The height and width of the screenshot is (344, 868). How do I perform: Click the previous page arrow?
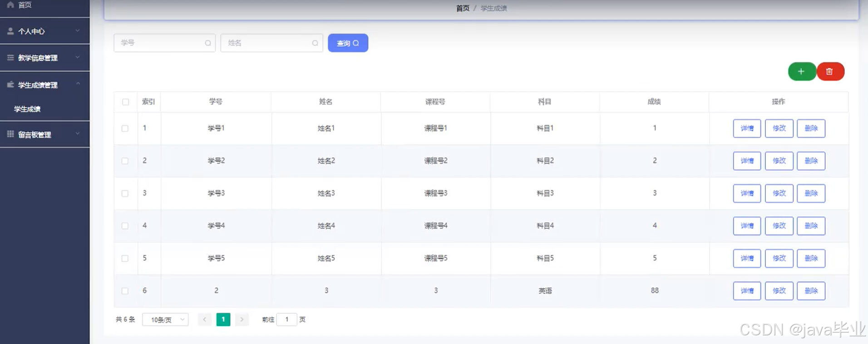(205, 319)
